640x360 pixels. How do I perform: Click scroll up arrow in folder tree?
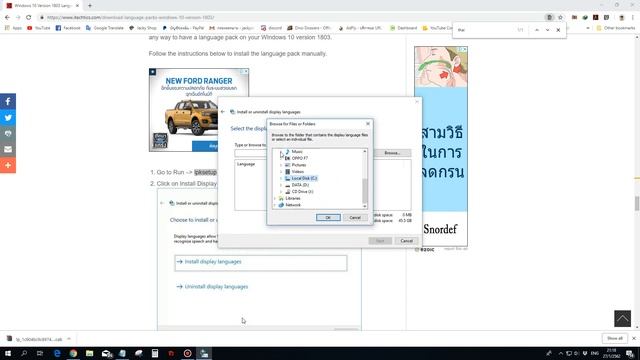click(x=364, y=151)
